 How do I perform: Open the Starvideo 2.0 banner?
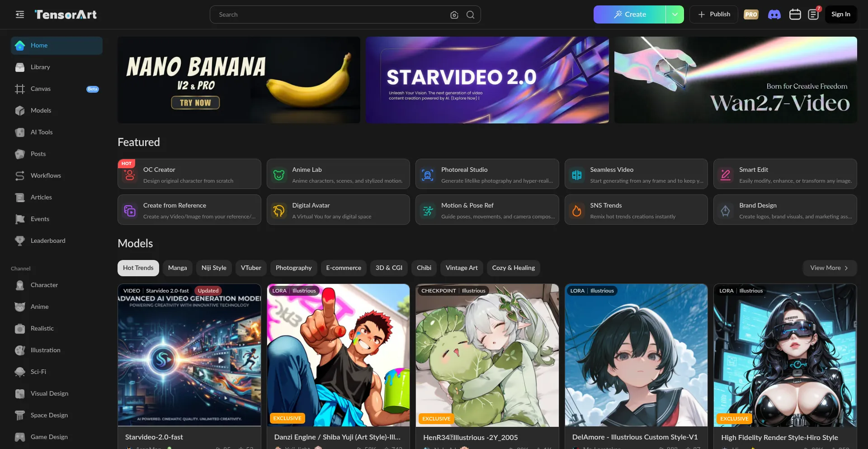click(x=487, y=80)
